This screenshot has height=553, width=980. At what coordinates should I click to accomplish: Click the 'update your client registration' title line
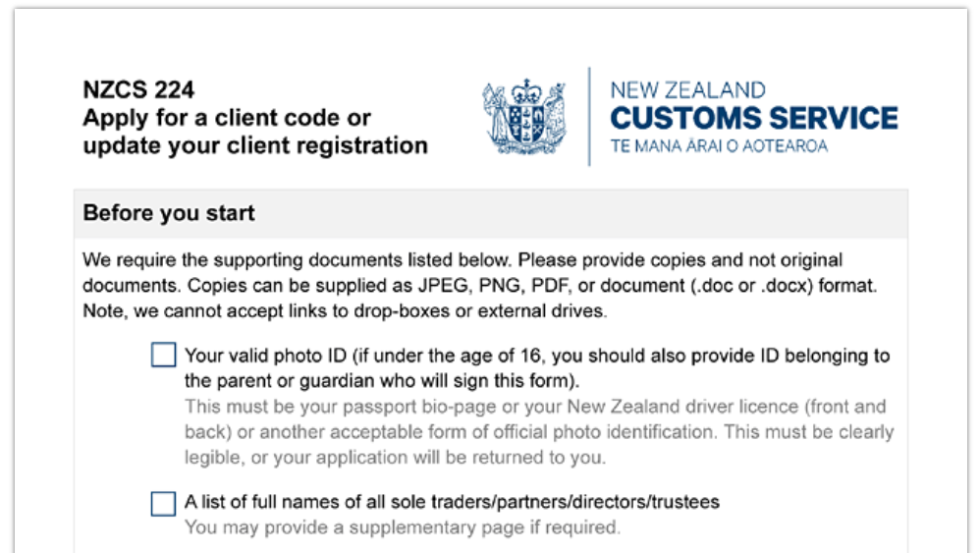[x=255, y=146]
